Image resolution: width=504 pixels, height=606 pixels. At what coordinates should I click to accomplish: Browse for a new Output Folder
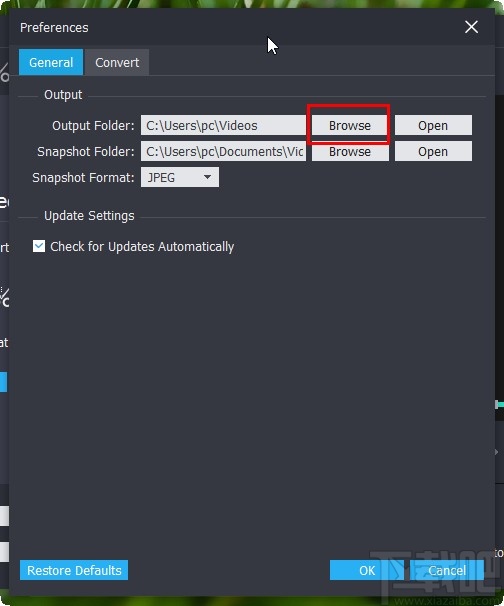point(350,125)
